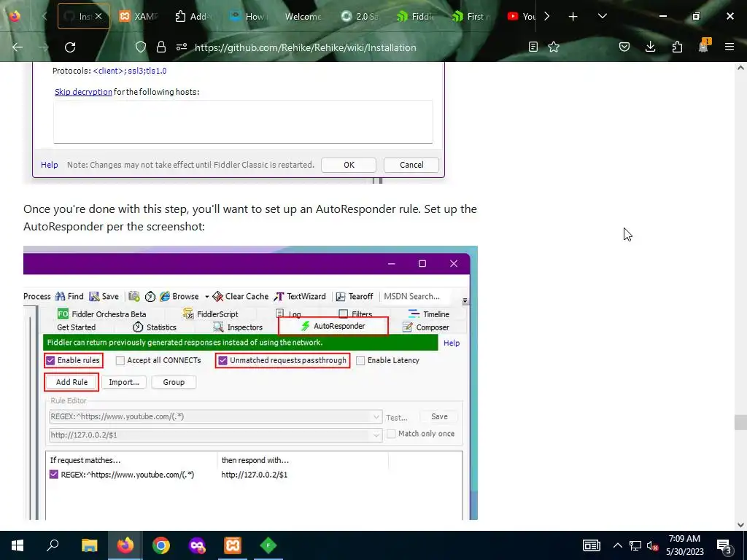Open XAMPP control panel from taskbar
This screenshot has width=747, height=560.
233,545
